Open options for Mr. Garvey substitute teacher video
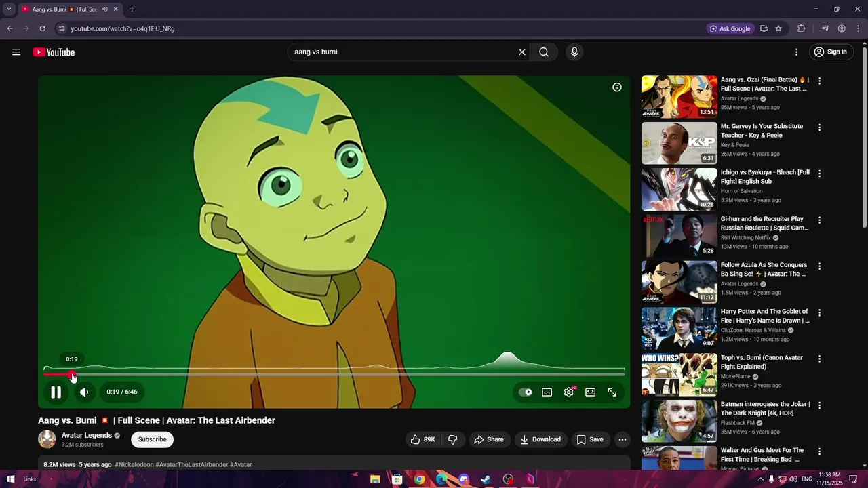Viewport: 868px width, 488px height. (819, 127)
